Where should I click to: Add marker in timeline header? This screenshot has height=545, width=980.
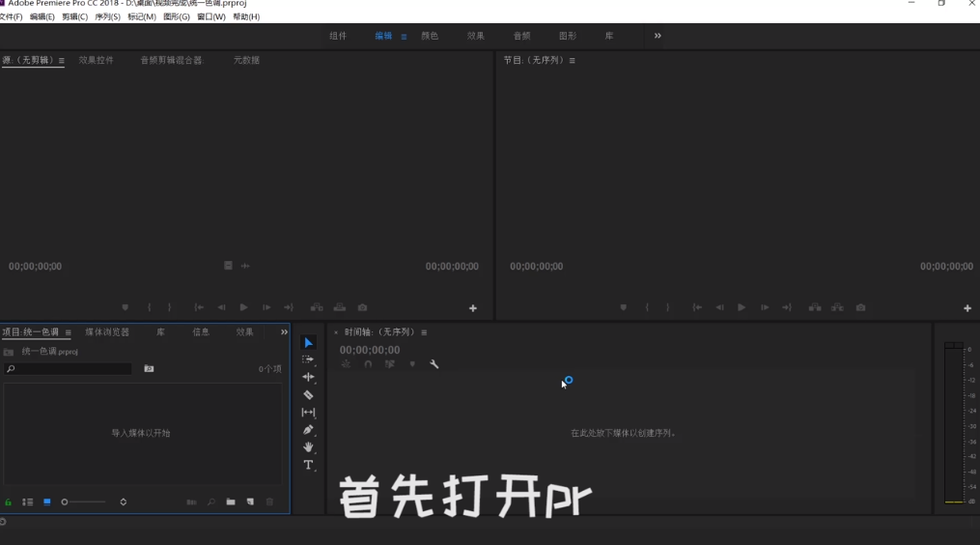[412, 364]
